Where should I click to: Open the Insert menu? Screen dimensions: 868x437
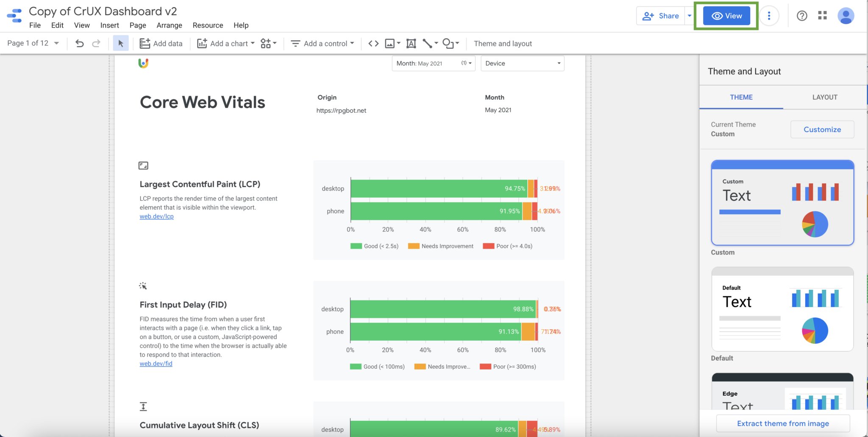(109, 25)
